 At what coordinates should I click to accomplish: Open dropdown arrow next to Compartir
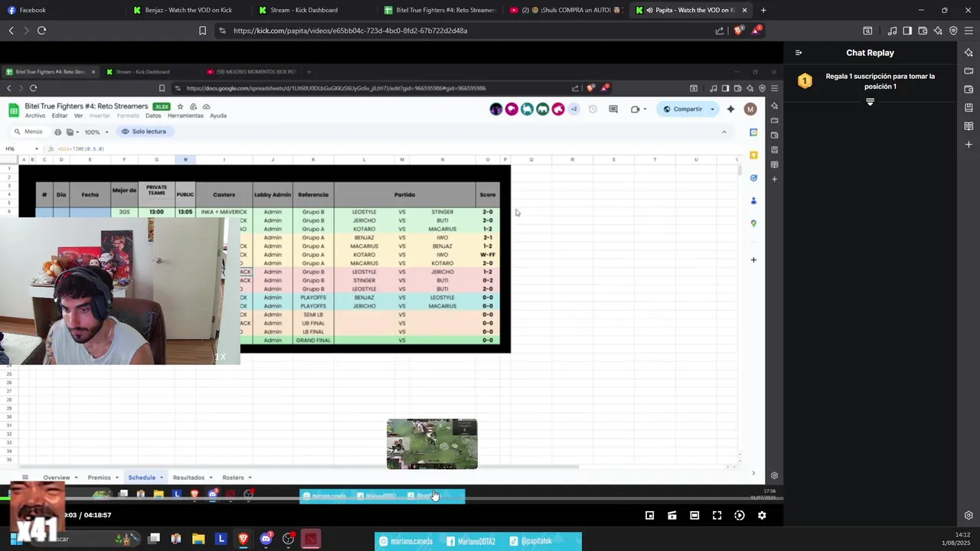pos(713,109)
